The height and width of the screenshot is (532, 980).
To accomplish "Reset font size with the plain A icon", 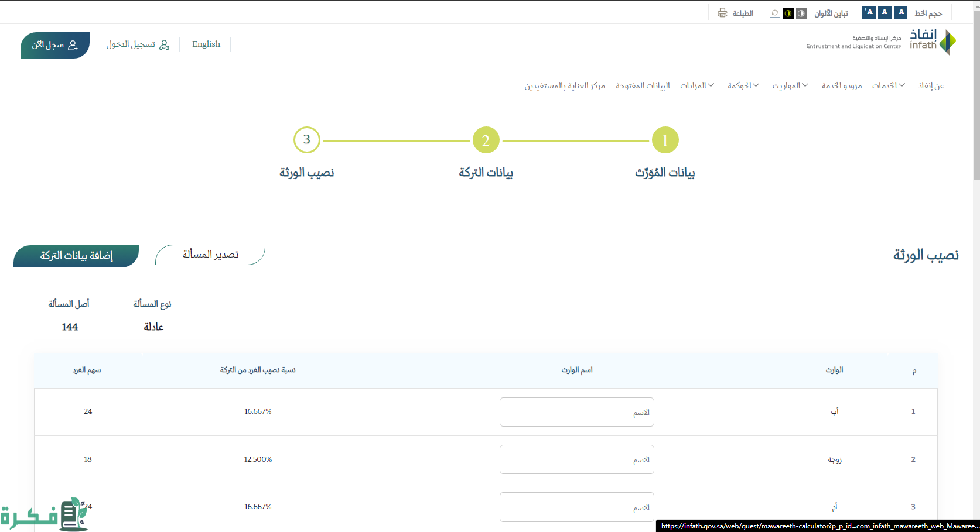I will [885, 12].
